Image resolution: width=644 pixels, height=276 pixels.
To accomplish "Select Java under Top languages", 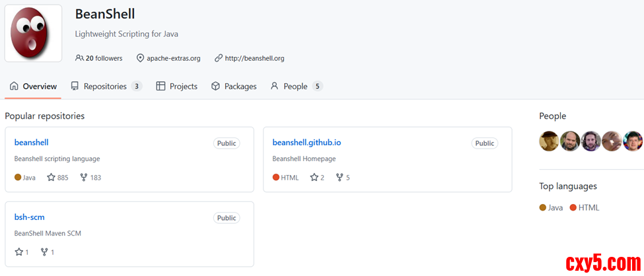I will point(552,207).
